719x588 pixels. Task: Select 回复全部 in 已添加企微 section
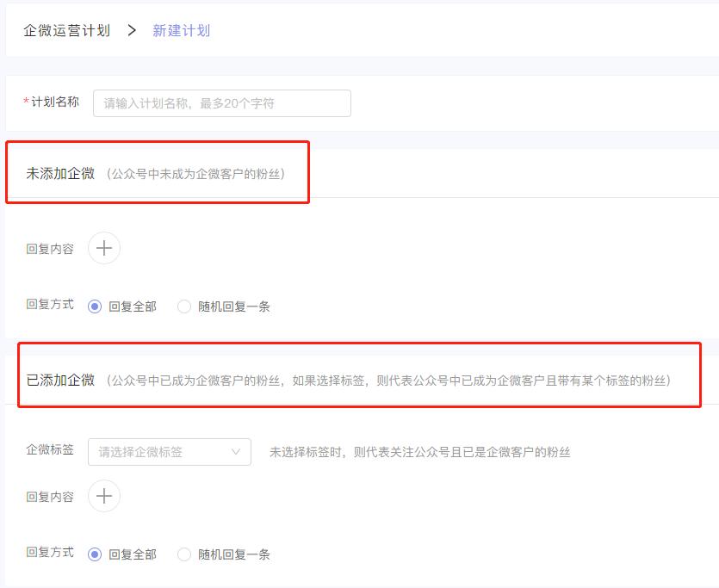point(95,554)
